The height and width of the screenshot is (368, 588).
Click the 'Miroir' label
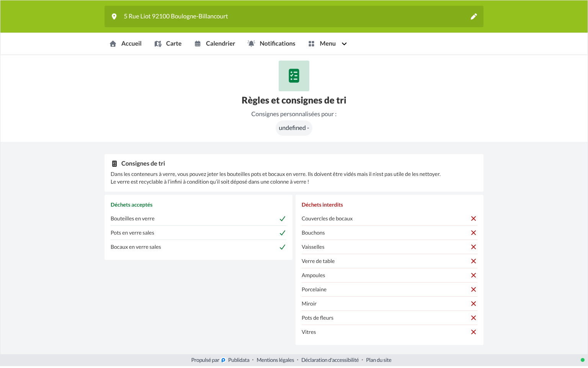pyautogui.click(x=309, y=304)
